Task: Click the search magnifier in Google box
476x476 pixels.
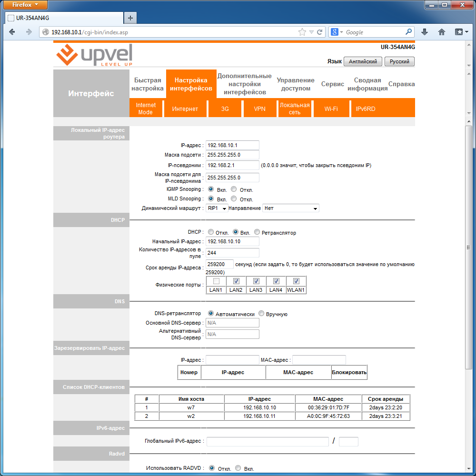Action: 408,31
